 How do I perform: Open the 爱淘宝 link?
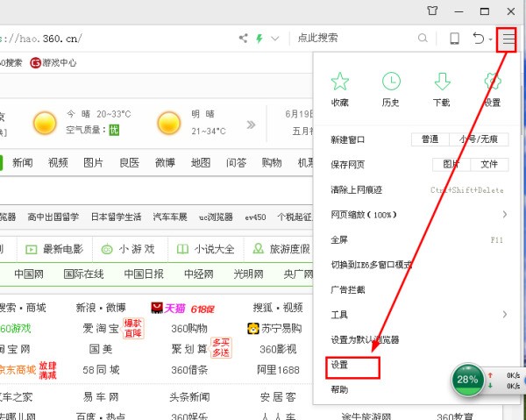[x=101, y=329]
